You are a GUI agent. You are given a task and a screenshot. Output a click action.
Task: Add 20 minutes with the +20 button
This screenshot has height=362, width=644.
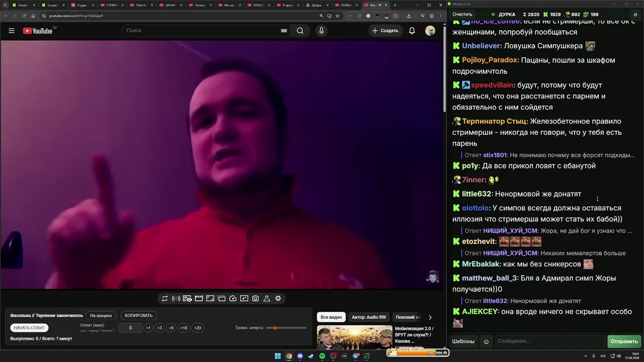pyautogui.click(x=197, y=328)
